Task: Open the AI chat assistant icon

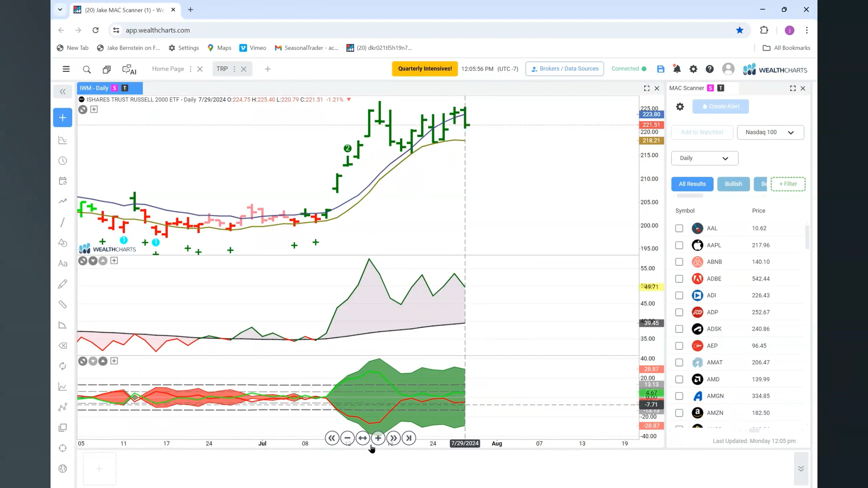Action: coord(129,69)
